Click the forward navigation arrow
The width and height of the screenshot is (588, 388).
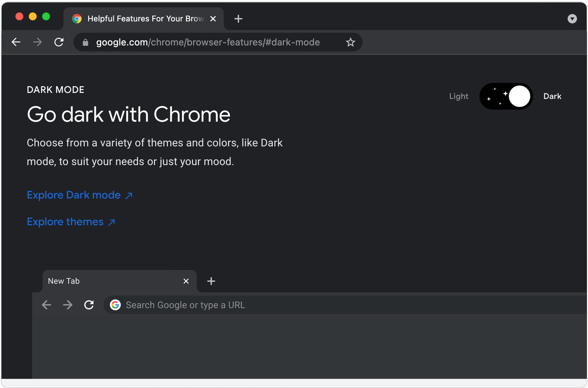37,42
